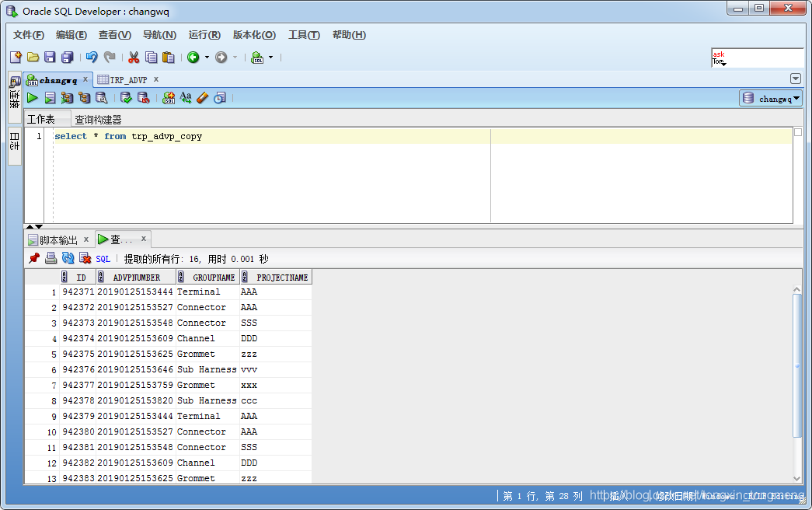812x510 pixels.
Task: Close the changwq worksheet tab
Action: [85, 79]
